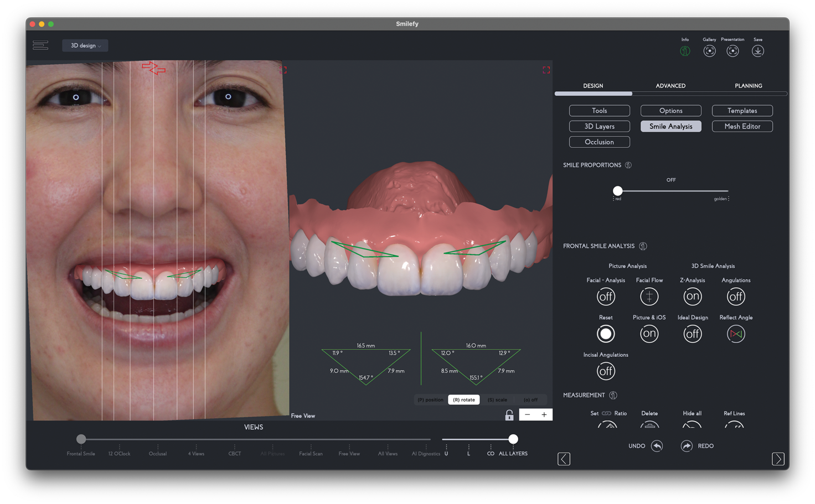Click the Save download icon
The width and height of the screenshot is (815, 504).
pyautogui.click(x=758, y=50)
